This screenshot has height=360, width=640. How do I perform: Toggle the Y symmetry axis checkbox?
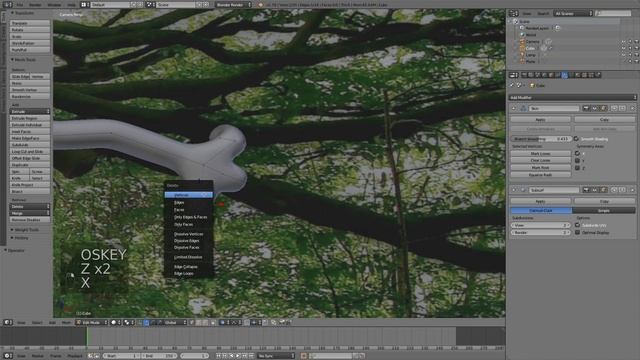click(x=577, y=161)
